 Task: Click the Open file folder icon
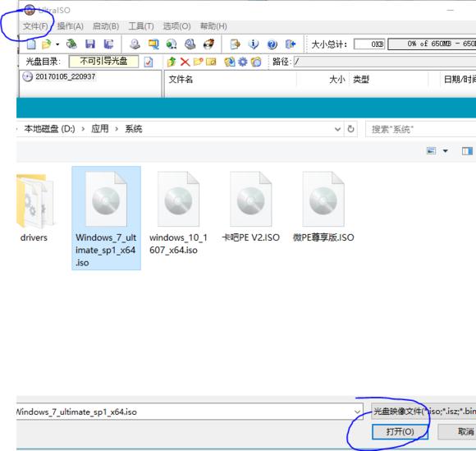47,44
